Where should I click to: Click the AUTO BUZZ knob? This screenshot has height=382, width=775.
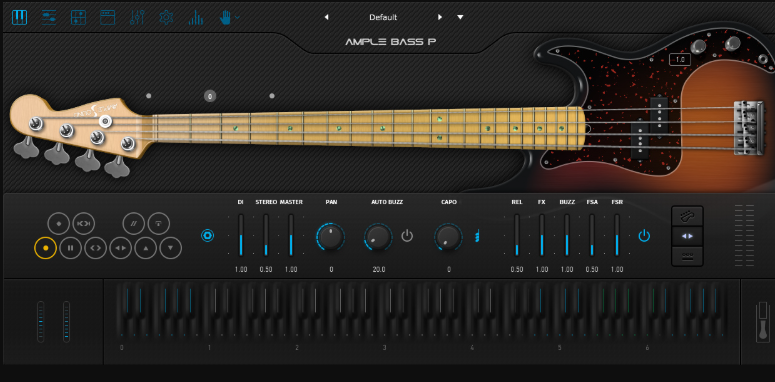tap(379, 236)
